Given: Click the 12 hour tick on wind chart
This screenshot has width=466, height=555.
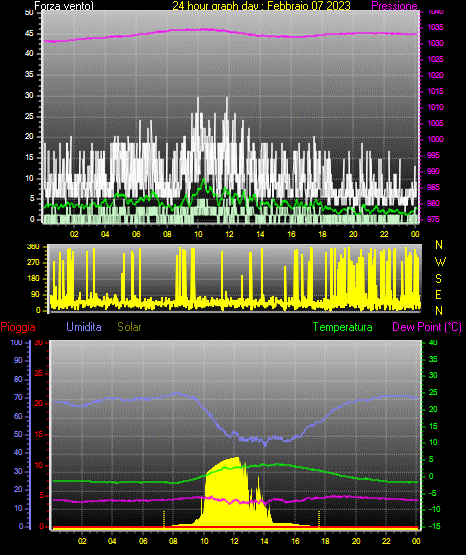Looking at the screenshot, I should (x=229, y=234).
